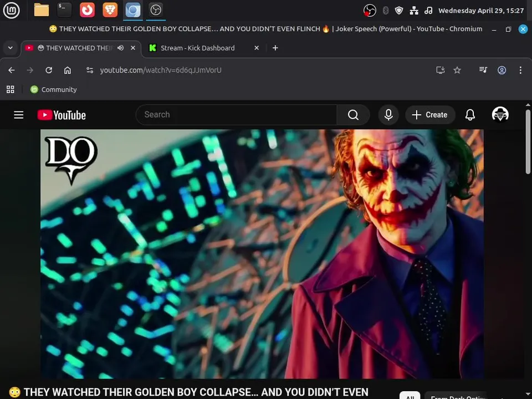Open the Files manager from the panel

click(42, 10)
